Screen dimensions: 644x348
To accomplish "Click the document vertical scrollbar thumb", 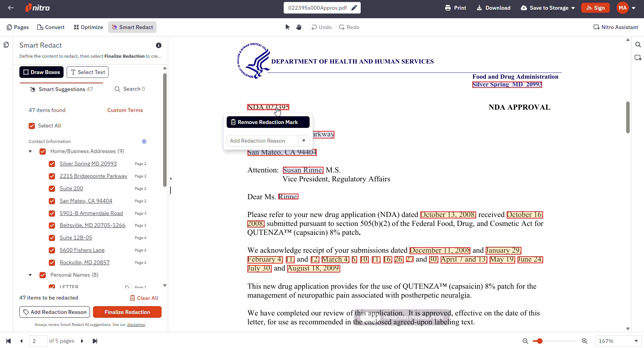I will [628, 117].
